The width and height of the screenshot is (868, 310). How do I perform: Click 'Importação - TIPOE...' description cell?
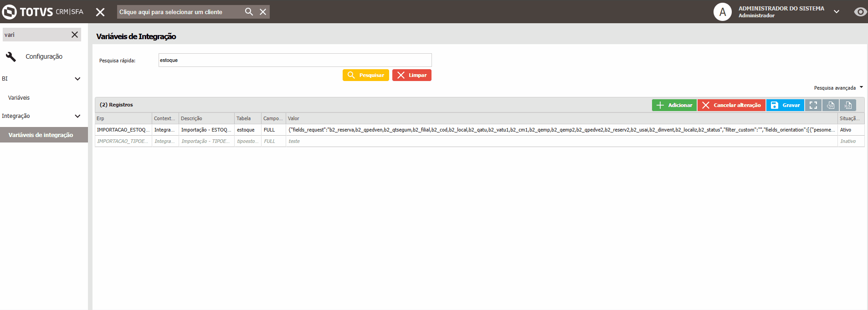pos(206,141)
